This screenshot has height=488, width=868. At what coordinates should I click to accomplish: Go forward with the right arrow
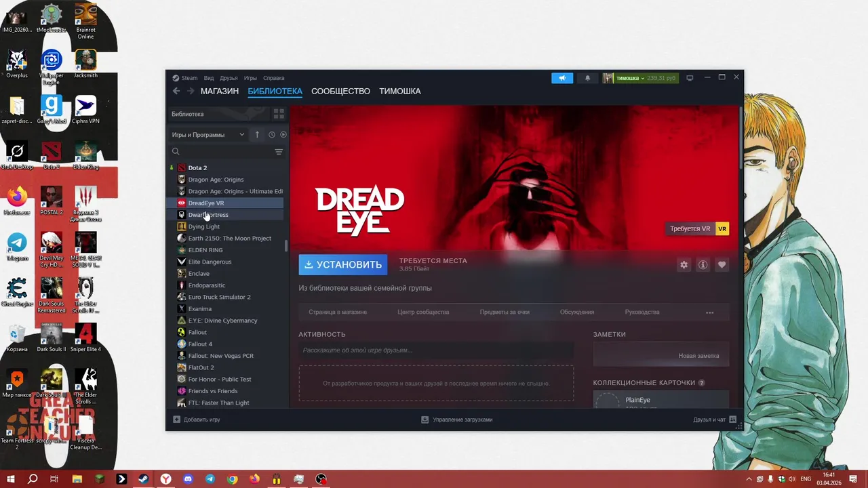pos(191,91)
